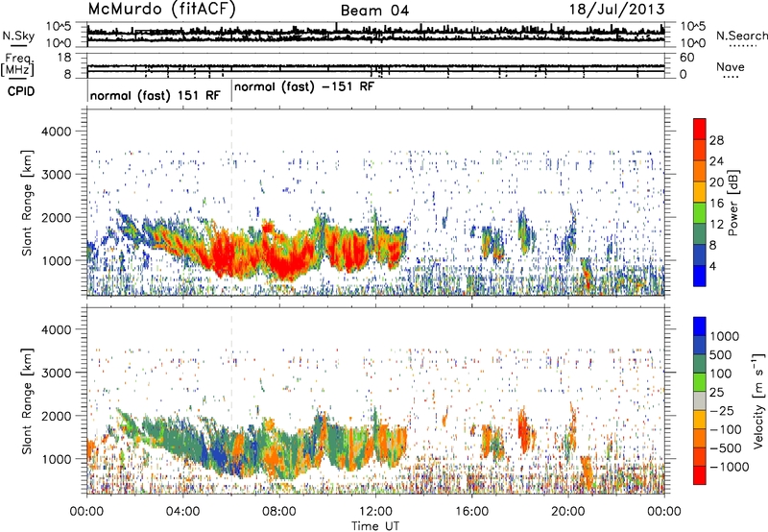Click the 'Beam 04' heading
Image resolution: width=768 pixels, height=532 pixels.
[374, 11]
